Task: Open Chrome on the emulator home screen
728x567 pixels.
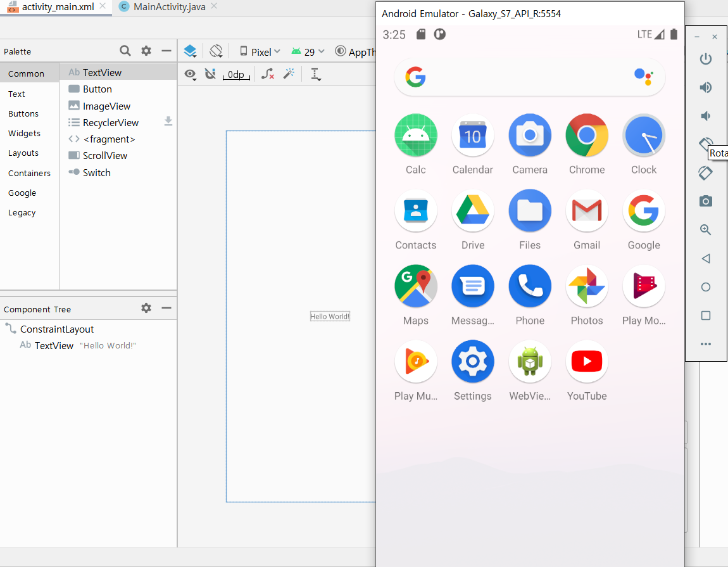Action: tap(587, 135)
